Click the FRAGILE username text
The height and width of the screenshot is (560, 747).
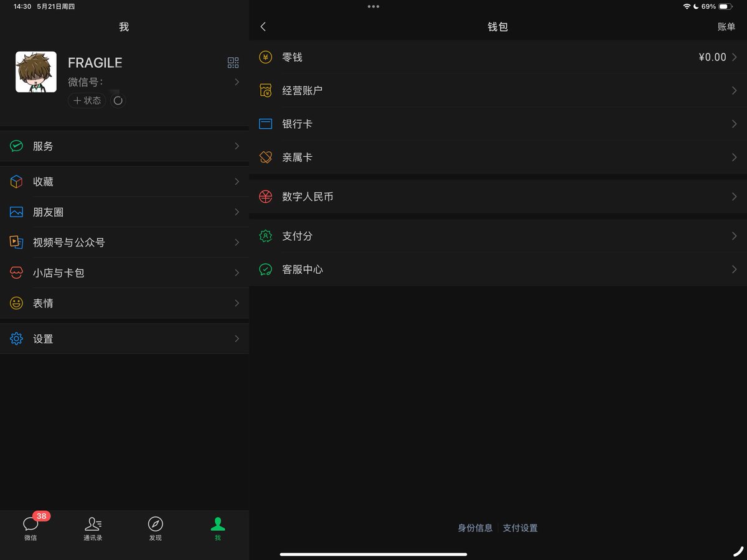(95, 63)
